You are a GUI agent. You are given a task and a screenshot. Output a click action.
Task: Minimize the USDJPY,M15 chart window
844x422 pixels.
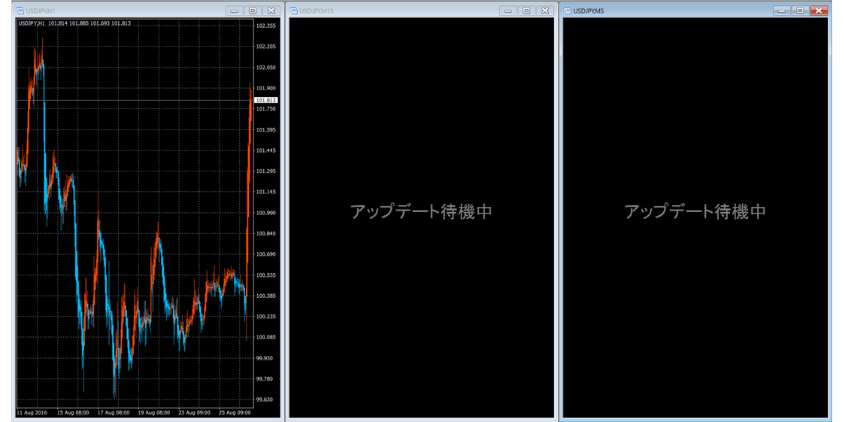coord(508,10)
